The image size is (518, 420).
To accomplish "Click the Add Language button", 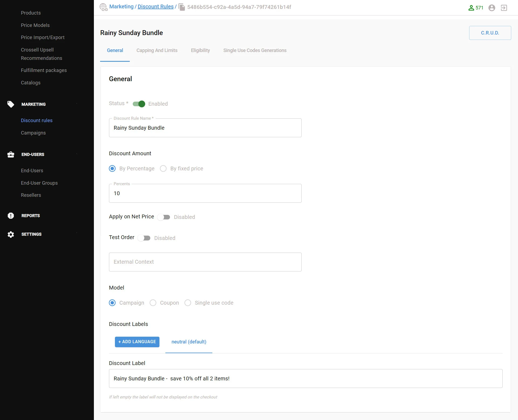I will [x=137, y=342].
